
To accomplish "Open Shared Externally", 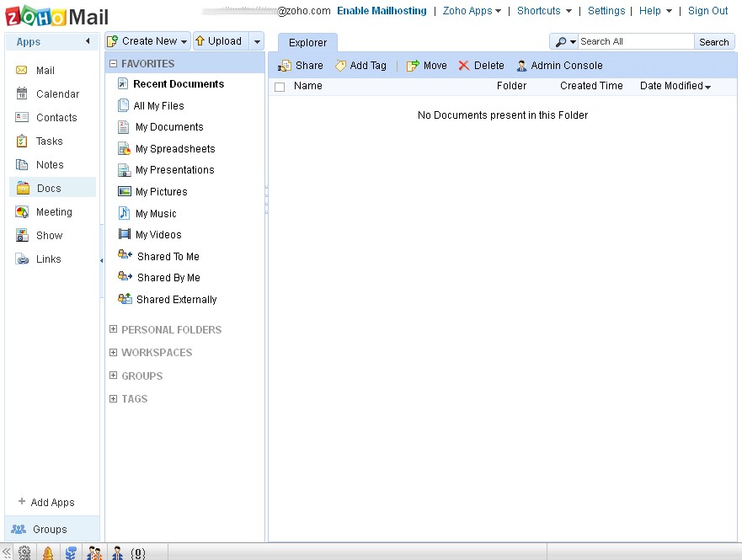I will (x=177, y=300).
